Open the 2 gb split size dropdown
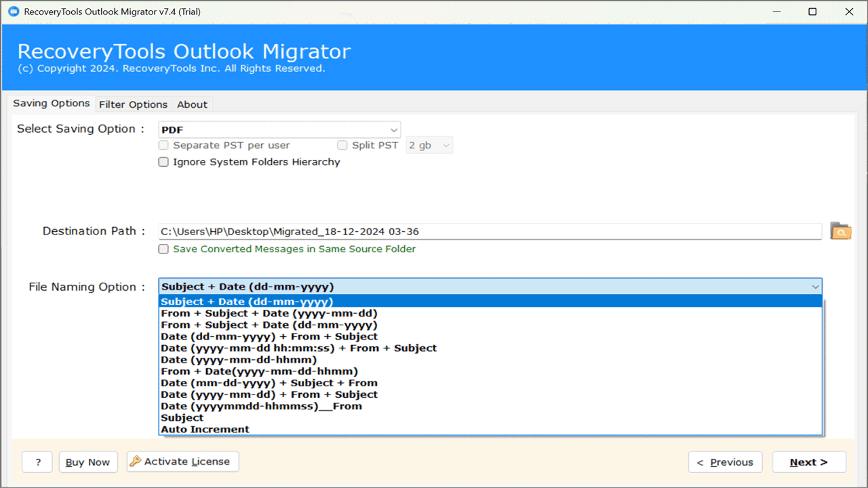Image resolution: width=868 pixels, height=488 pixels. [429, 145]
